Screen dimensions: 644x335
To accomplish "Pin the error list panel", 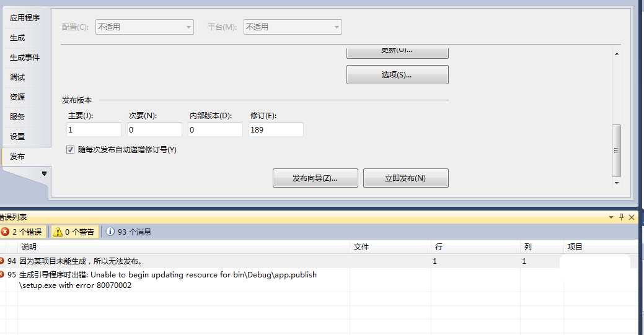I will coord(621,217).
